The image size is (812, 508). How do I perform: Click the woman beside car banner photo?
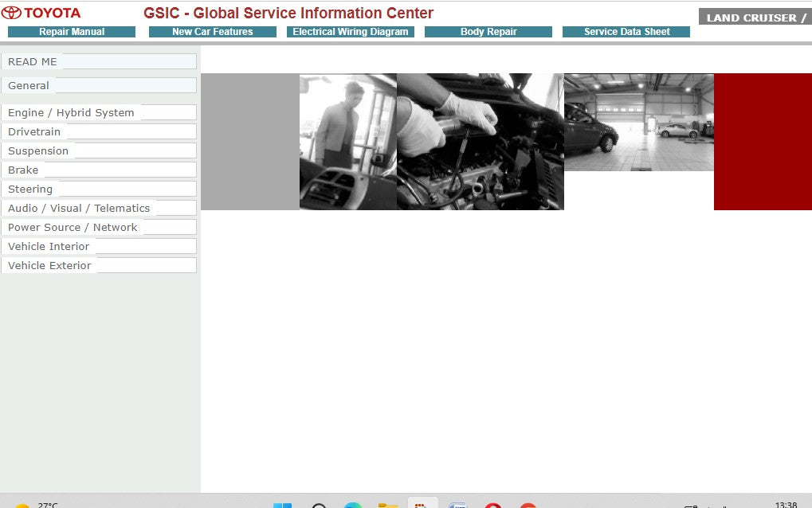(348, 142)
